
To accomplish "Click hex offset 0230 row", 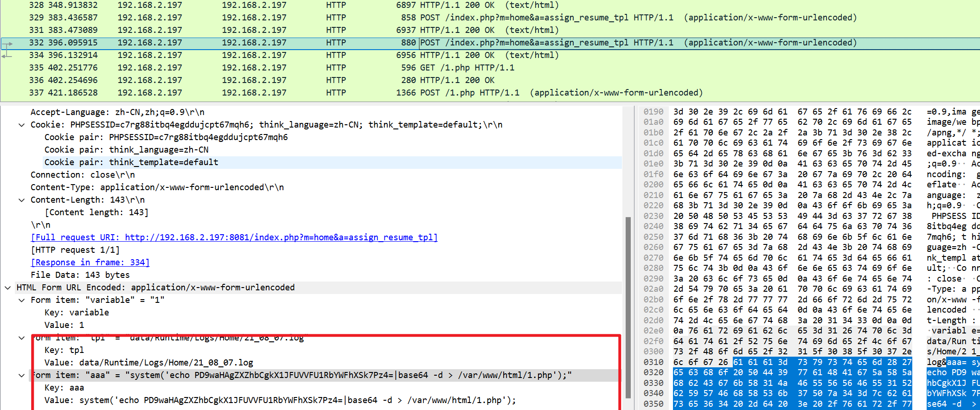I will coord(653,216).
